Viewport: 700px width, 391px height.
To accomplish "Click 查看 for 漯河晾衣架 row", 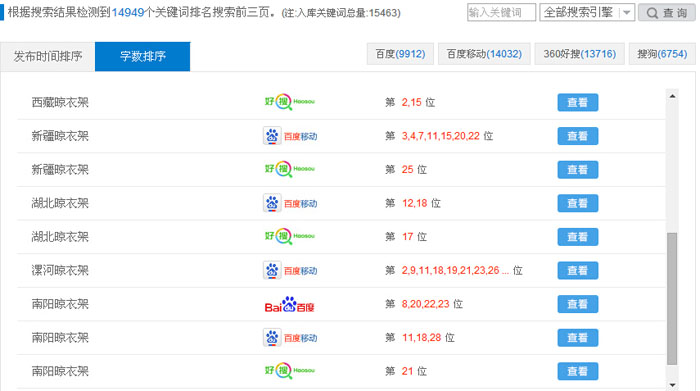I will [x=578, y=270].
